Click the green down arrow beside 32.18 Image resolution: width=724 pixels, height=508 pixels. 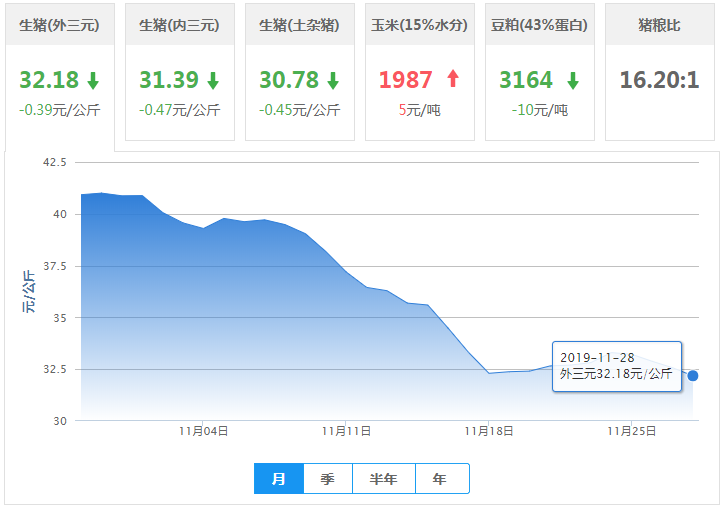pos(93,81)
